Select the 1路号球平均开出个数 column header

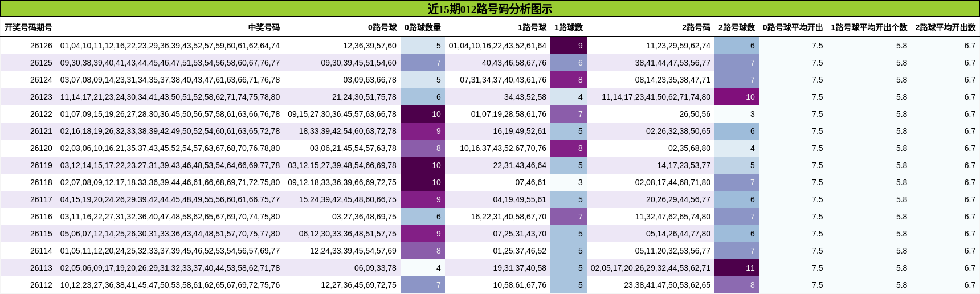tap(869, 27)
